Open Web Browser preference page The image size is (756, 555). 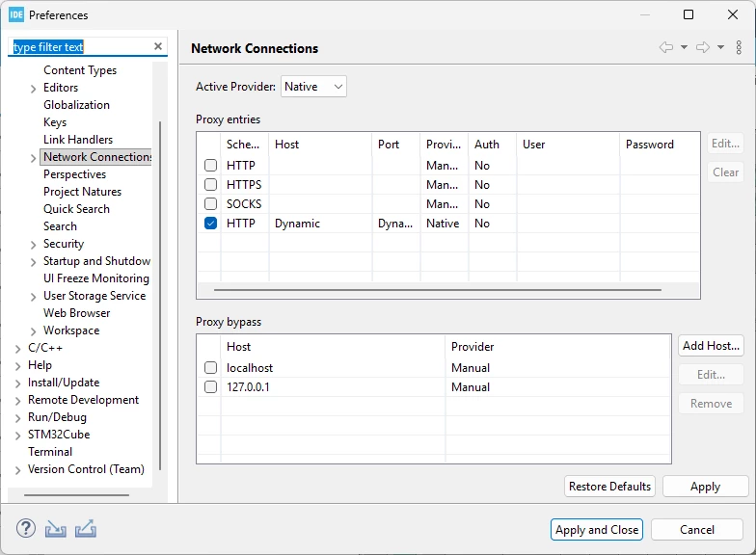pos(77,313)
